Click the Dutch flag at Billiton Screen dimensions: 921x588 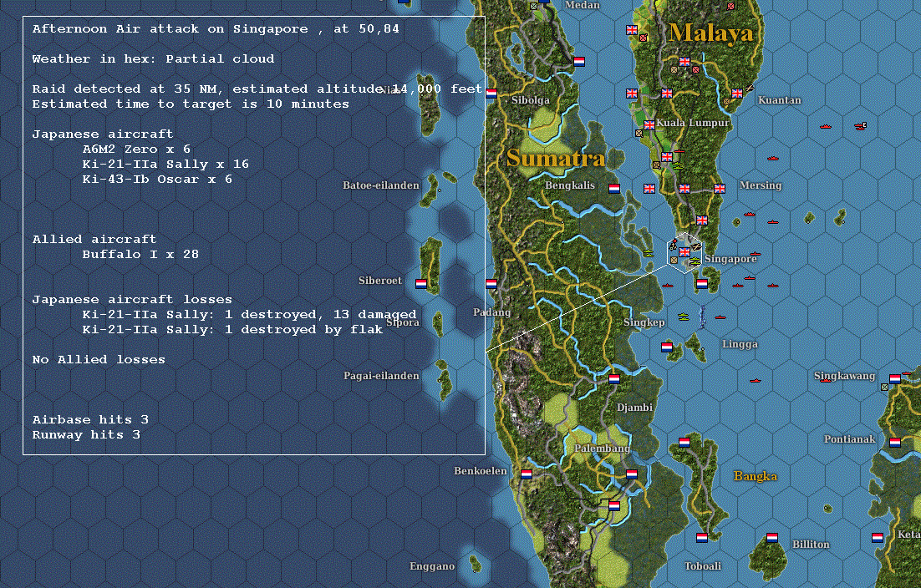click(x=772, y=537)
